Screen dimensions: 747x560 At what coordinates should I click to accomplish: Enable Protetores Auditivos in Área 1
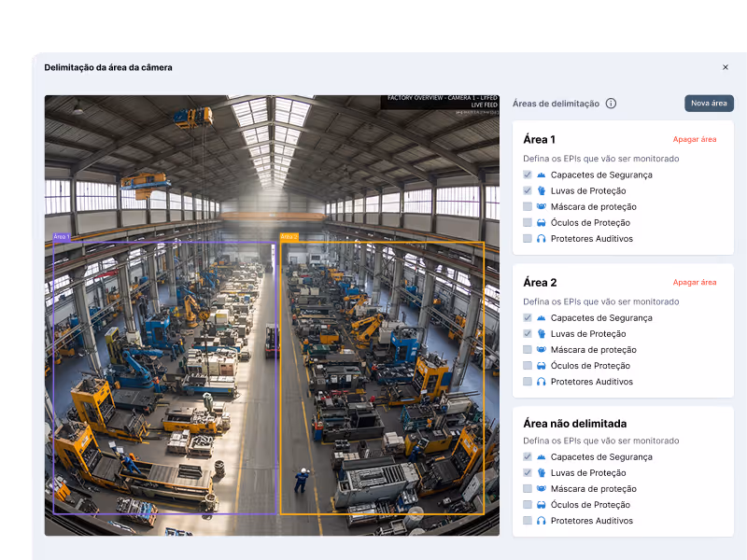[x=528, y=239]
